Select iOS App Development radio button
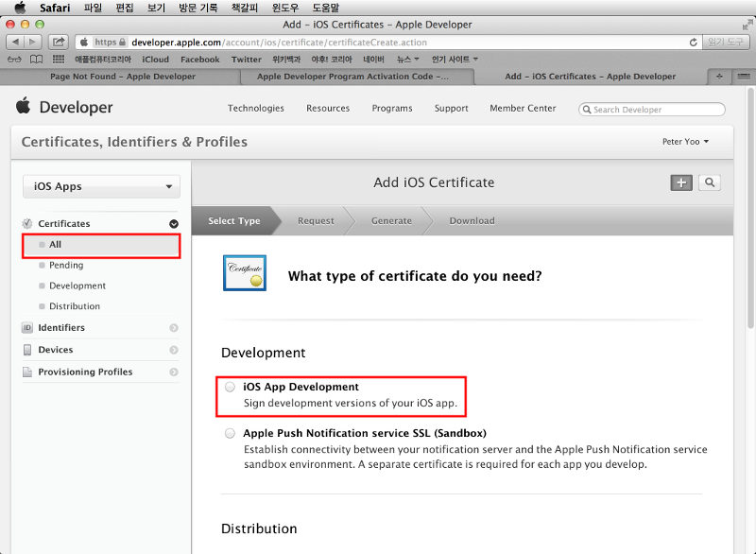The width and height of the screenshot is (756, 554). click(x=230, y=387)
